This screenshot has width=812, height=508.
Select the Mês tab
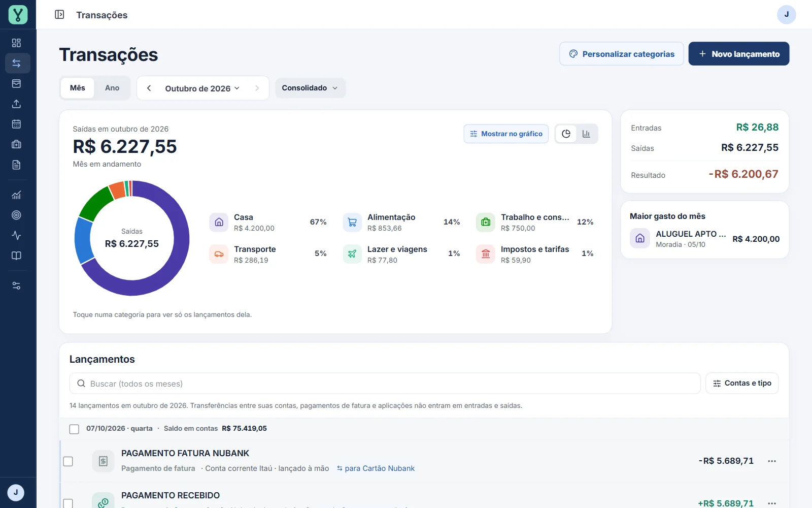click(78, 88)
